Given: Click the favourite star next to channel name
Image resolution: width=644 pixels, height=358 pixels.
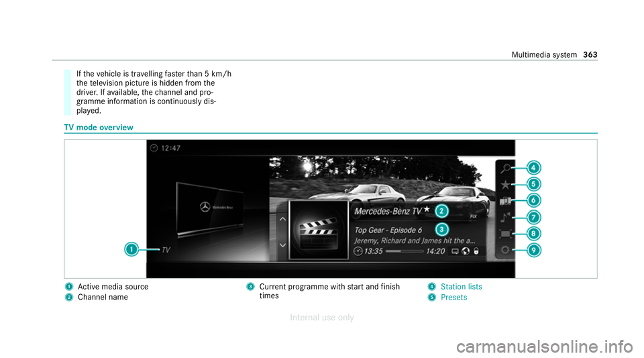Looking at the screenshot, I should [x=427, y=209].
